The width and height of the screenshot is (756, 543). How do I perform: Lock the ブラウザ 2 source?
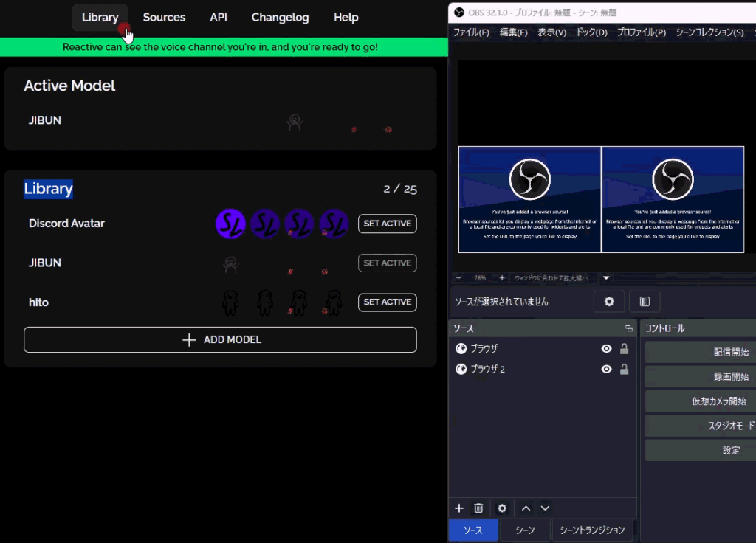pos(624,369)
